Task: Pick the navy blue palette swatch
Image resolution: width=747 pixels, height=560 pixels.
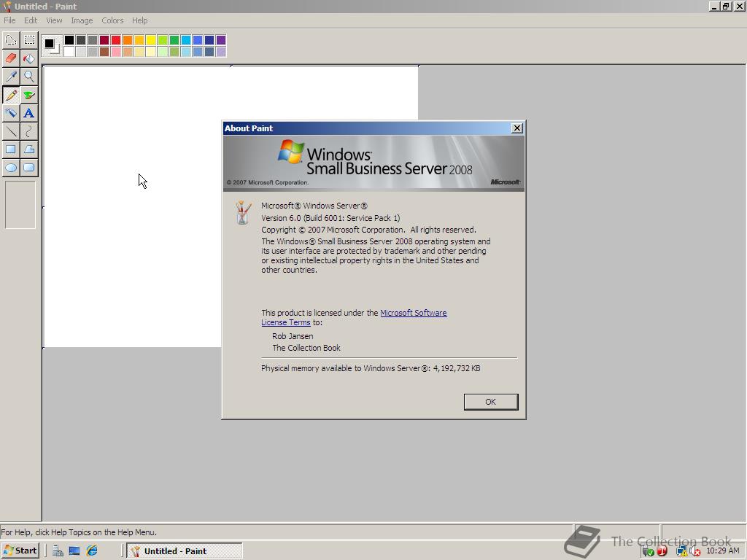Action: coord(209,40)
